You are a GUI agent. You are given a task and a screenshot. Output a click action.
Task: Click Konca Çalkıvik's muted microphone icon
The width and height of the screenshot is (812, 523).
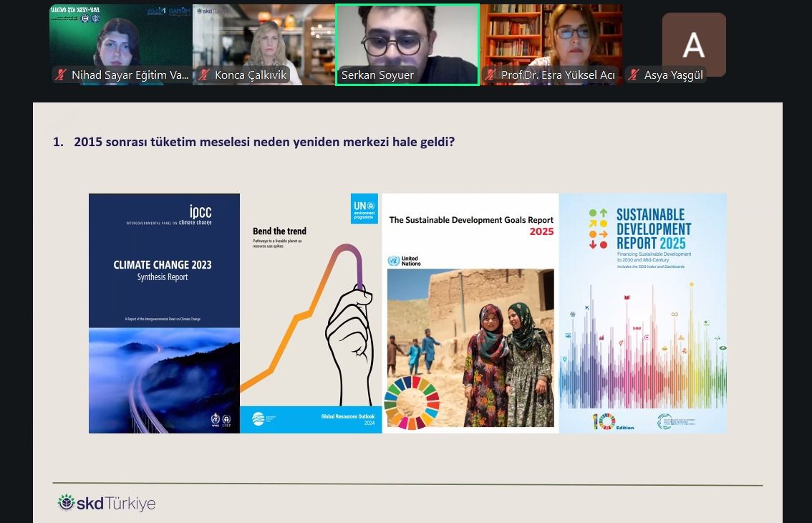[205, 75]
